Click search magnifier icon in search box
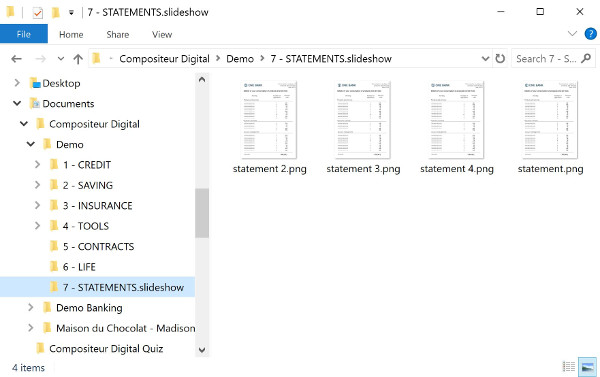 point(586,59)
